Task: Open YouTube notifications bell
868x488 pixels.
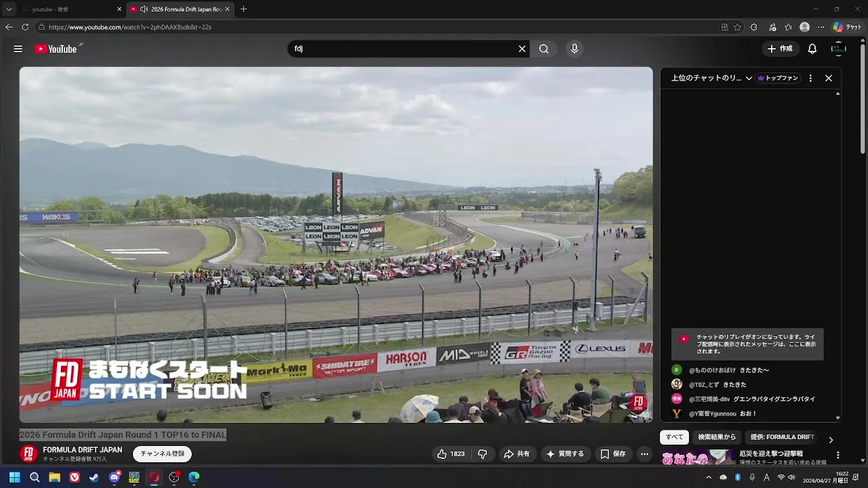Action: tap(812, 49)
